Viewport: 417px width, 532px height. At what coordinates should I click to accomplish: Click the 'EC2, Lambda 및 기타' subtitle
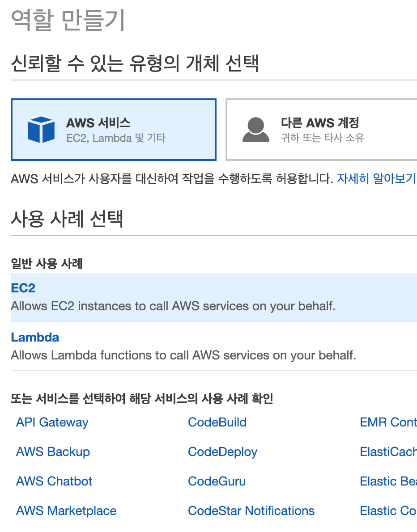[116, 138]
